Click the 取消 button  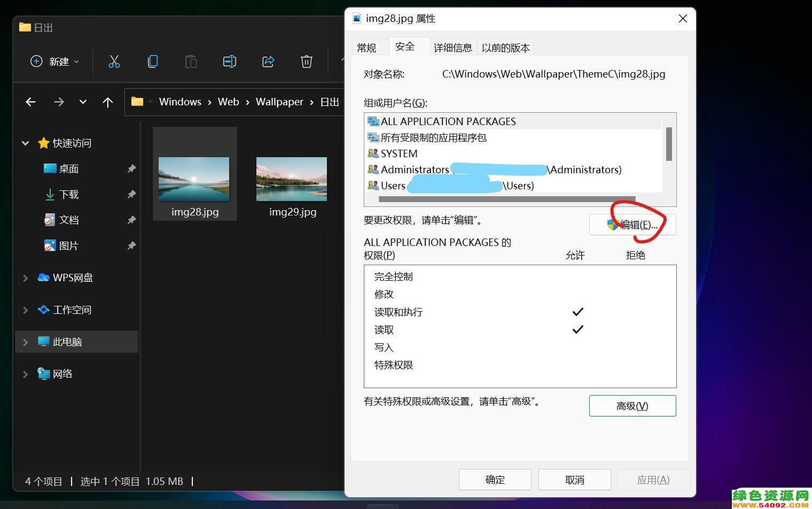click(575, 480)
